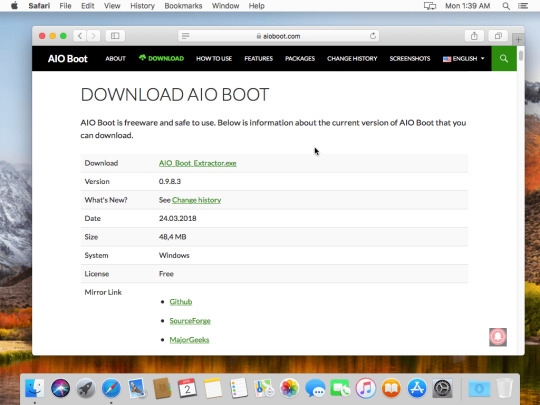540x405 pixels.
Task: Open Maps from the Dock
Action: pyautogui.click(x=264, y=388)
